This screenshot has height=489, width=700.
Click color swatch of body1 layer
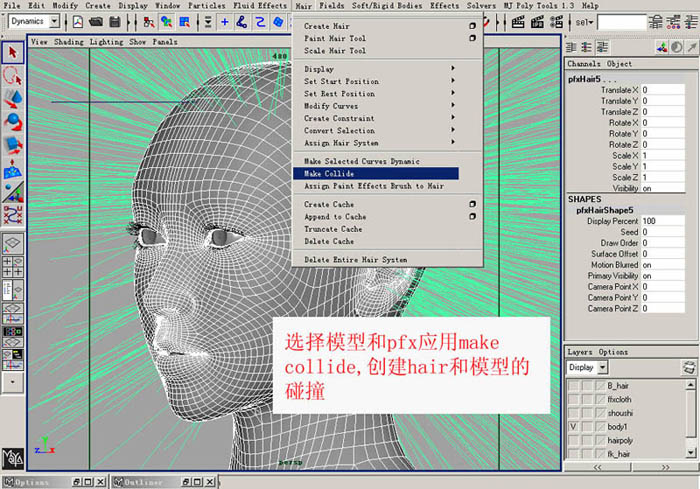[600, 427]
